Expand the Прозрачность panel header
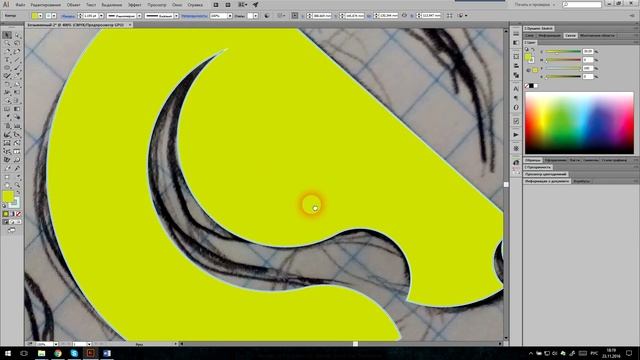 [538, 167]
